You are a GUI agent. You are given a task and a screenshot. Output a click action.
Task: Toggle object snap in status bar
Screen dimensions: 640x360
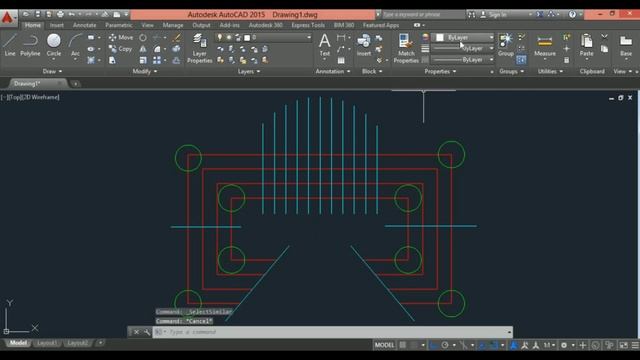[x=493, y=345]
